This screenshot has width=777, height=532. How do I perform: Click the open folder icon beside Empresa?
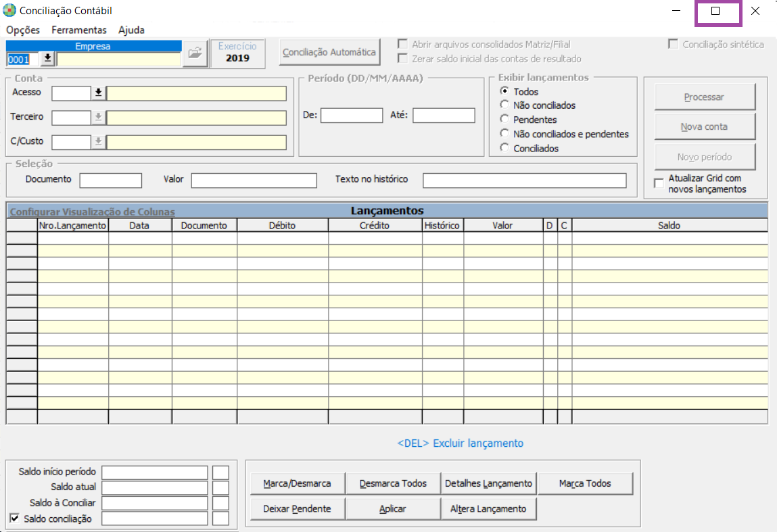pyautogui.click(x=195, y=53)
